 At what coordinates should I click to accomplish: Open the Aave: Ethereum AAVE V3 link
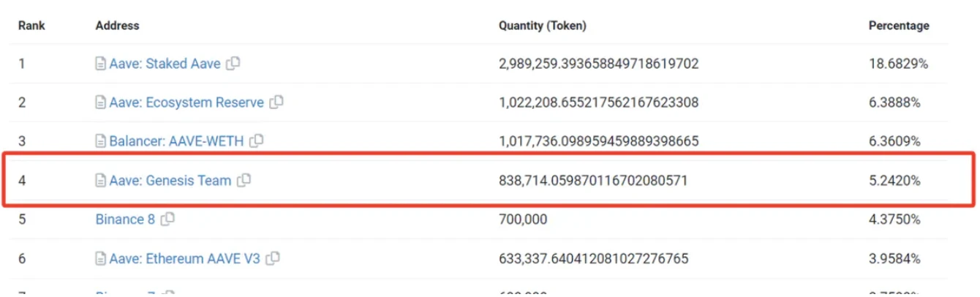[184, 258]
